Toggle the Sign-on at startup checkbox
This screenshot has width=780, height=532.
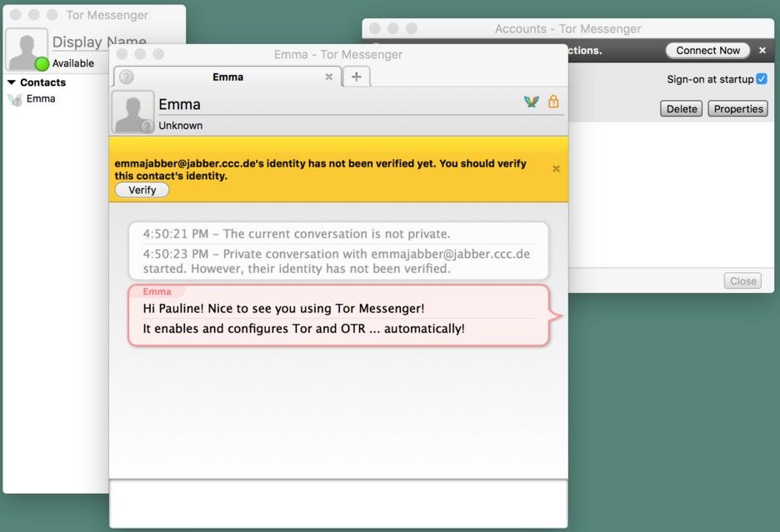pos(762,79)
